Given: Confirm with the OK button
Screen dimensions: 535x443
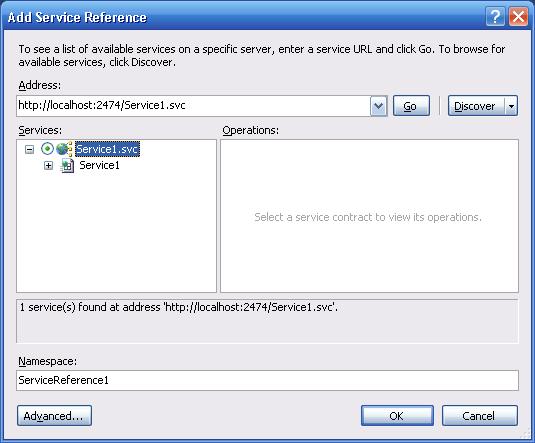Looking at the screenshot, I should [x=397, y=416].
